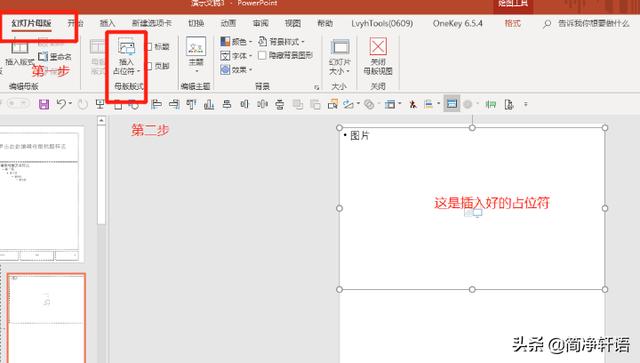Click the Slide Size (幻灯片大小) icon
Image resolution: width=640 pixels, height=363 pixels.
pyautogui.click(x=340, y=47)
